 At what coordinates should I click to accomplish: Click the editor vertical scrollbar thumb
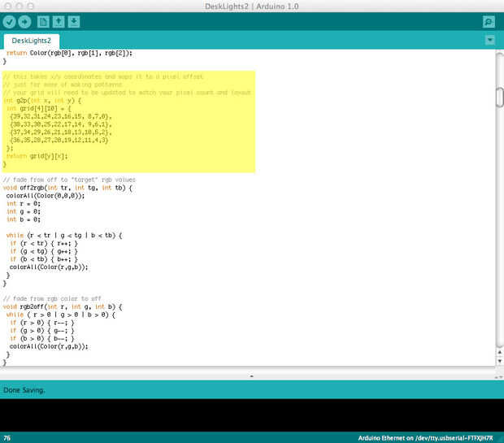pos(499,97)
